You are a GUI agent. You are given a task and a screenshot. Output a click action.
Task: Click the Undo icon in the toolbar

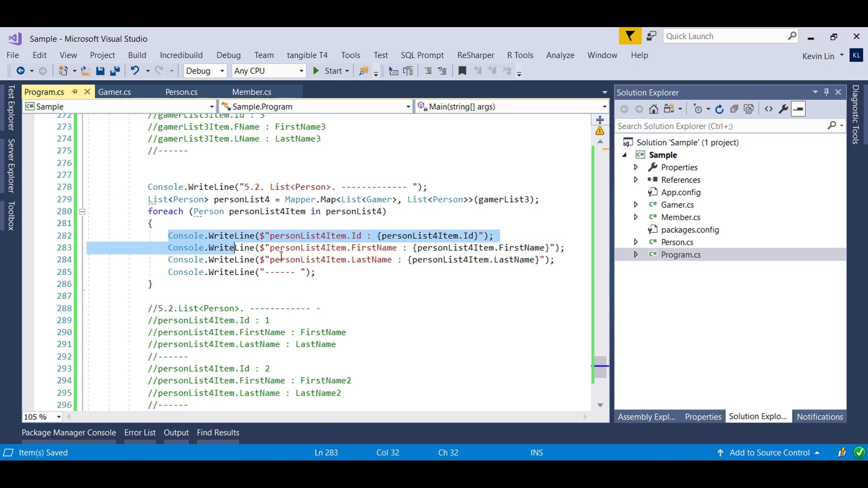click(135, 71)
